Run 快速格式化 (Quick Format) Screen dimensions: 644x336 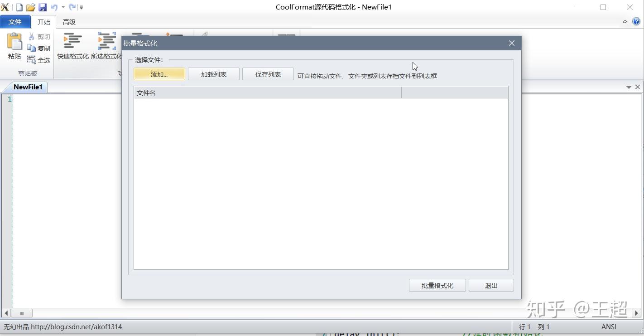(72, 45)
